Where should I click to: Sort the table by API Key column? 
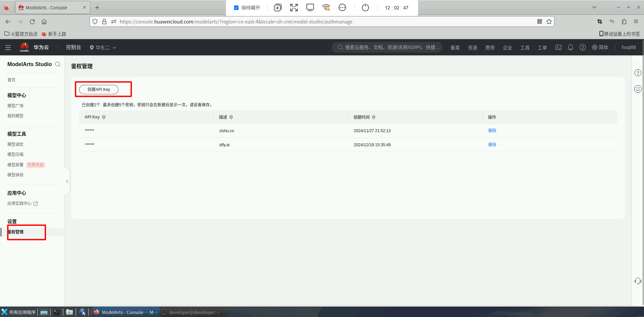(x=104, y=117)
